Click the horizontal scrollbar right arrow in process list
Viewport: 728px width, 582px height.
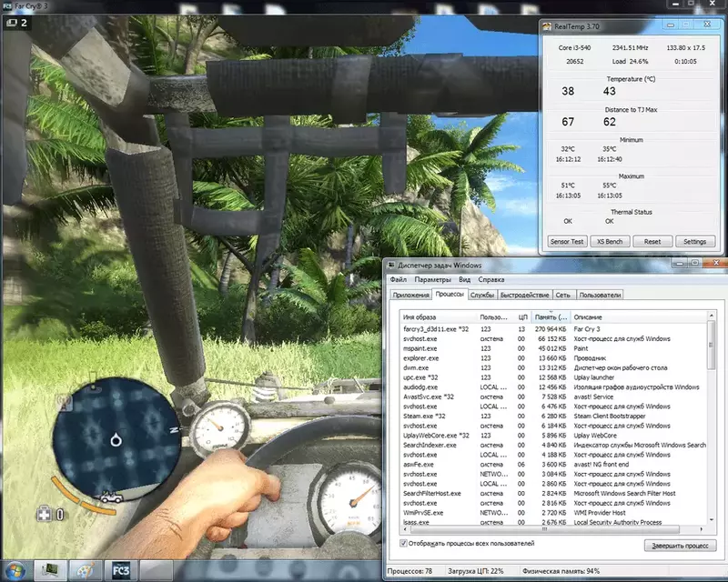[701, 529]
